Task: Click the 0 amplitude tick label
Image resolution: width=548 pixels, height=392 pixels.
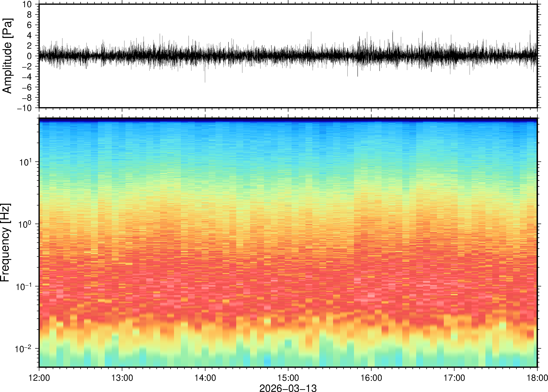Action: (x=30, y=56)
